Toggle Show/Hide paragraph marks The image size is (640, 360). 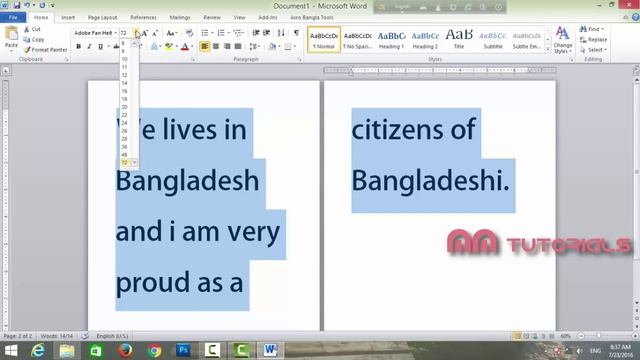[296, 33]
